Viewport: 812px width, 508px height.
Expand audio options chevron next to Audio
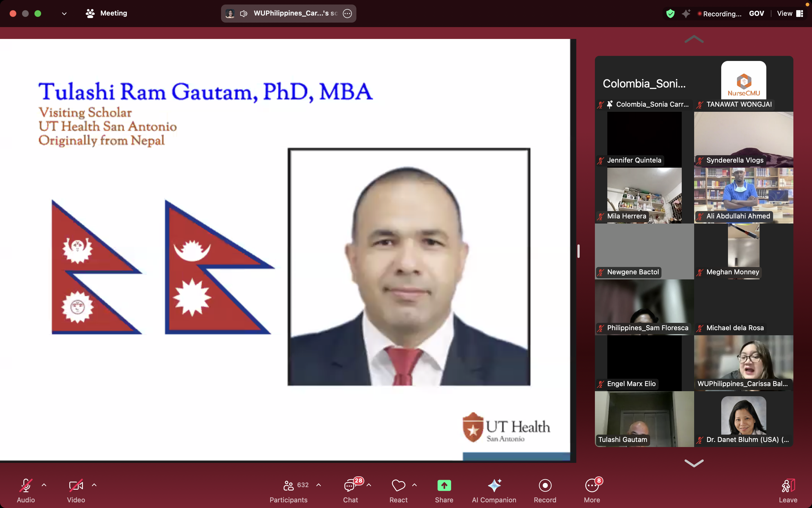coord(44,485)
